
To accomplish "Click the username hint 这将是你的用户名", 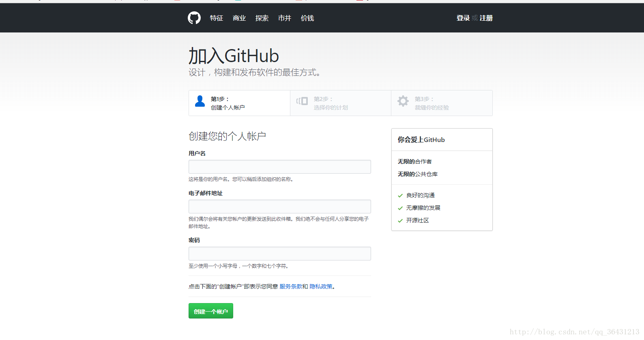I will 241,179.
